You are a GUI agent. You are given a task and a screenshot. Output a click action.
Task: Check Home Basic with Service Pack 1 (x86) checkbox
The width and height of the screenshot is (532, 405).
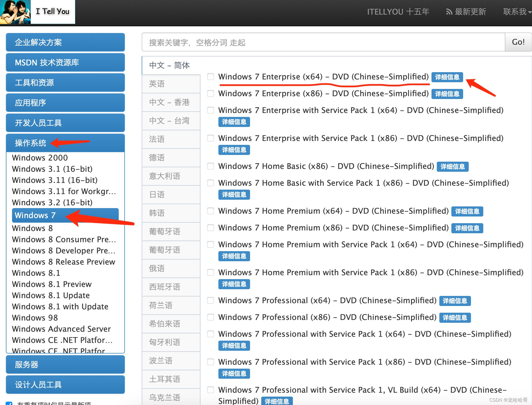[x=211, y=183]
